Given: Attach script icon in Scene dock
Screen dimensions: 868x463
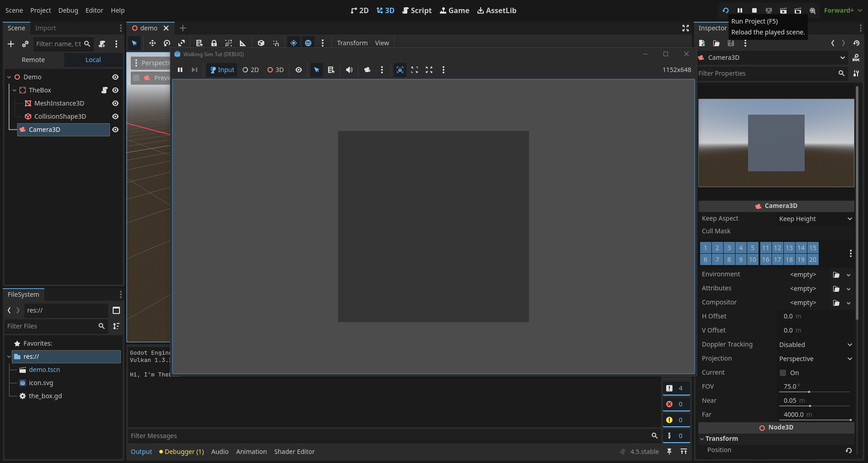Looking at the screenshot, I should [x=102, y=44].
